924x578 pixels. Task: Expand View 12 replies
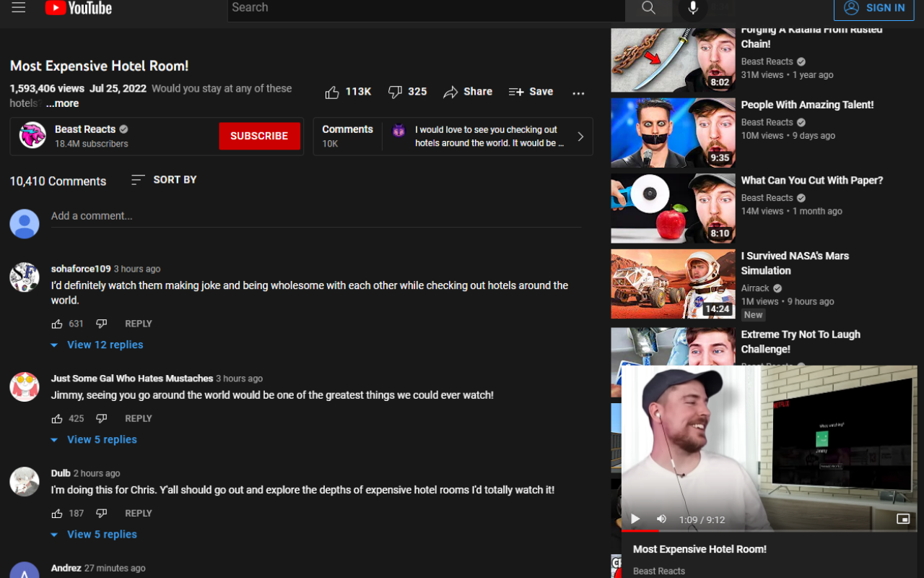click(x=97, y=345)
